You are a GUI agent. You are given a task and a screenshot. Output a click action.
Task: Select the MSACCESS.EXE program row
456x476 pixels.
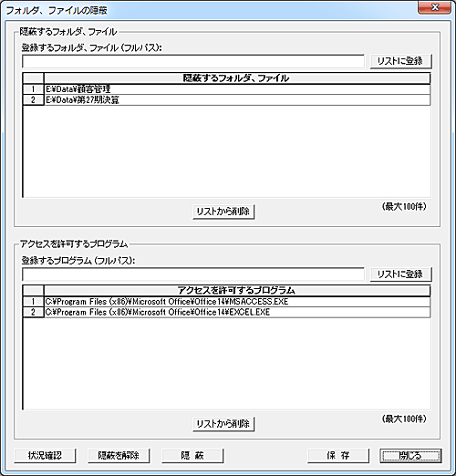pyautogui.click(x=237, y=302)
